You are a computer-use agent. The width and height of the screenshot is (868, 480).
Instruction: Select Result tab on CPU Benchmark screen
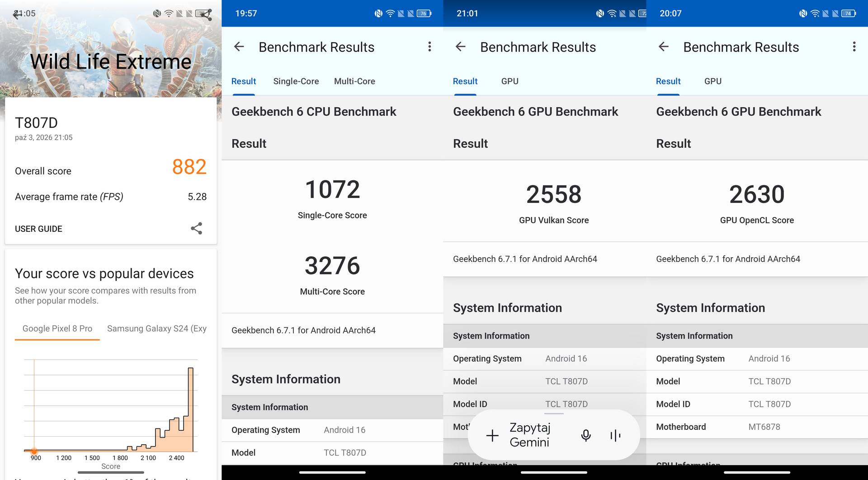244,81
